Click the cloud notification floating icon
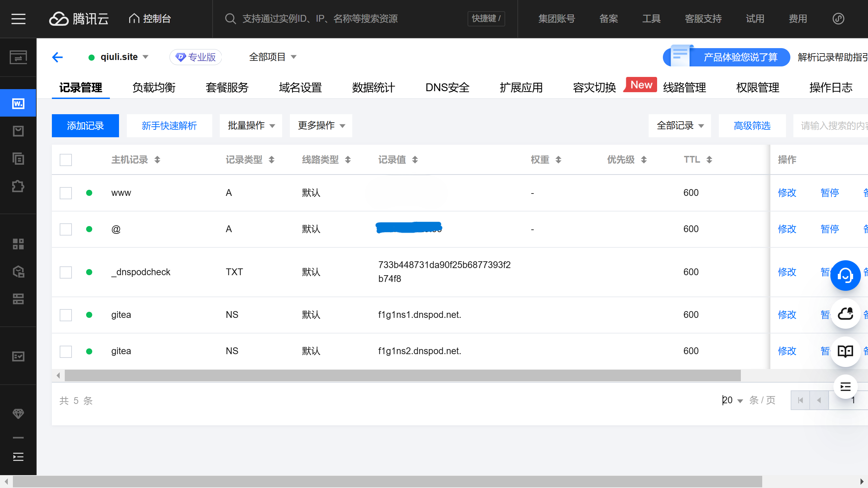Screen dimensions: 868x488 (x=845, y=314)
